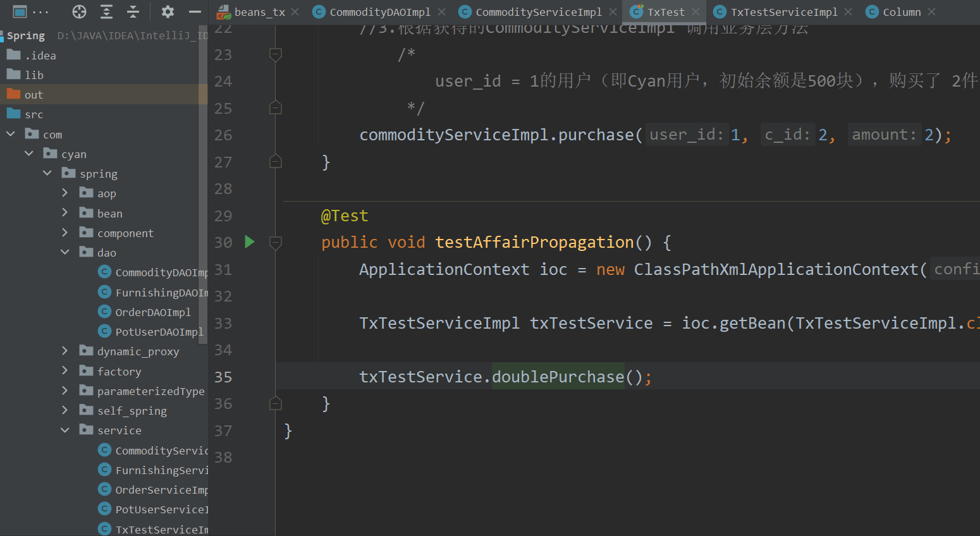The height and width of the screenshot is (536, 980).
Task: Close the TxTestServiceImpl editor tab
Action: click(848, 11)
